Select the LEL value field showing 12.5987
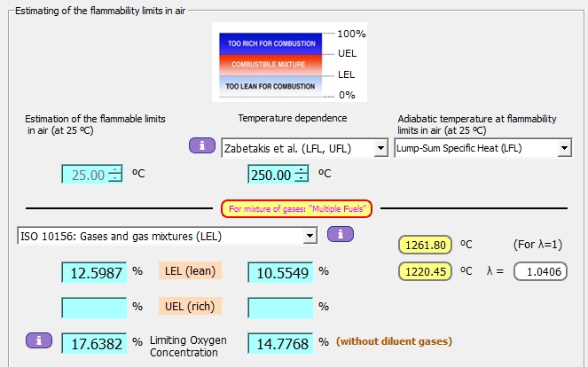 [x=94, y=271]
